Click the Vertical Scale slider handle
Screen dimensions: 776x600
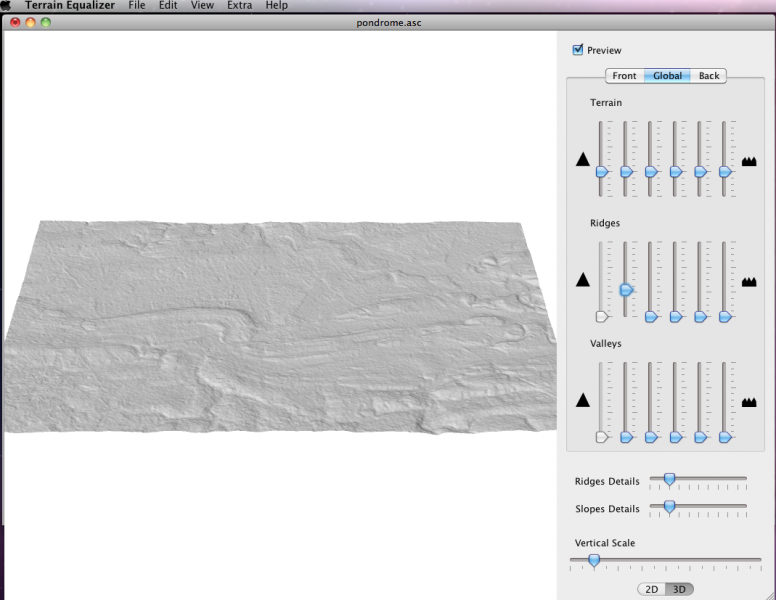click(594, 560)
